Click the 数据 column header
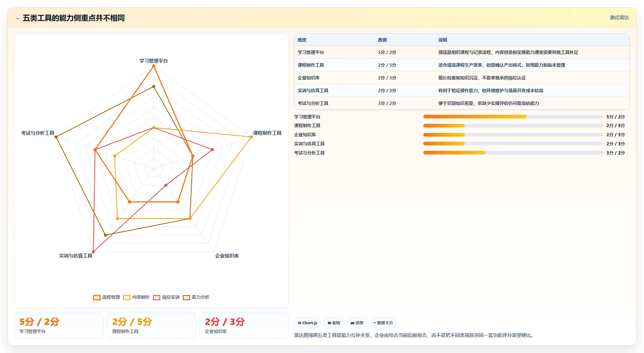The height and width of the screenshot is (353, 644). (382, 40)
